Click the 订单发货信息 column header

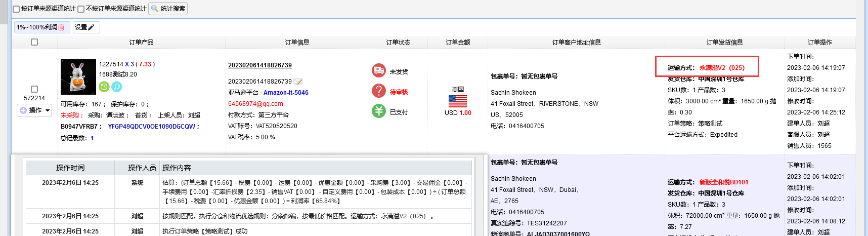coord(724,42)
